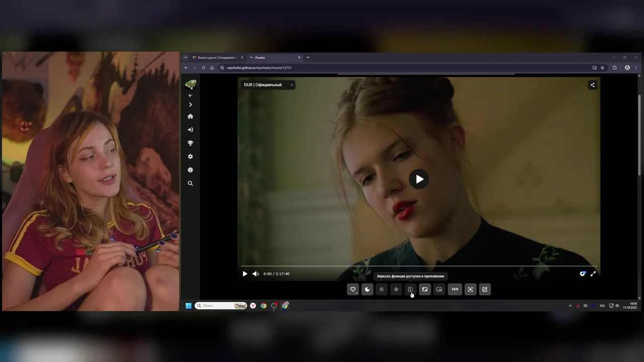This screenshot has width=644, height=362.
Task: Show hidden tray icons chevron
Action: (570, 306)
